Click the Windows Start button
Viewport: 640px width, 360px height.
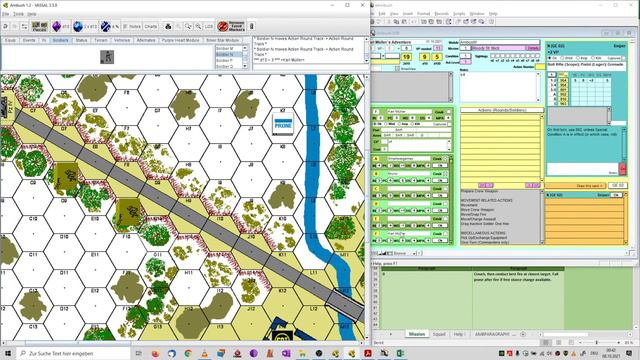click(7, 353)
